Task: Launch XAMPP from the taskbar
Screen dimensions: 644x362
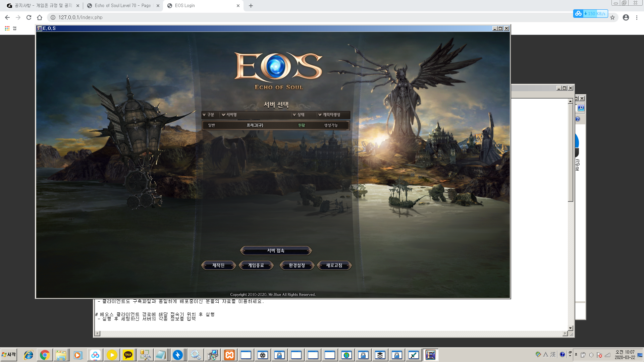Action: click(229, 355)
